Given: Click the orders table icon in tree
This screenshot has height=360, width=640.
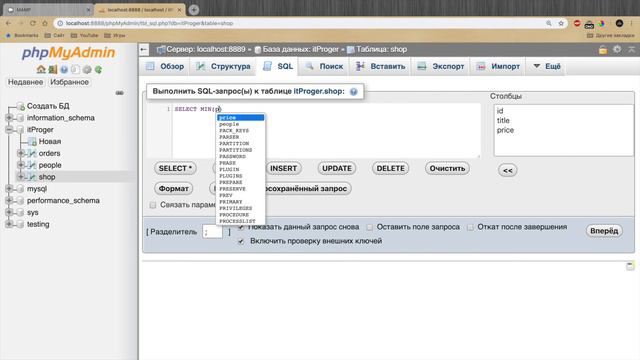Looking at the screenshot, I should click(32, 153).
